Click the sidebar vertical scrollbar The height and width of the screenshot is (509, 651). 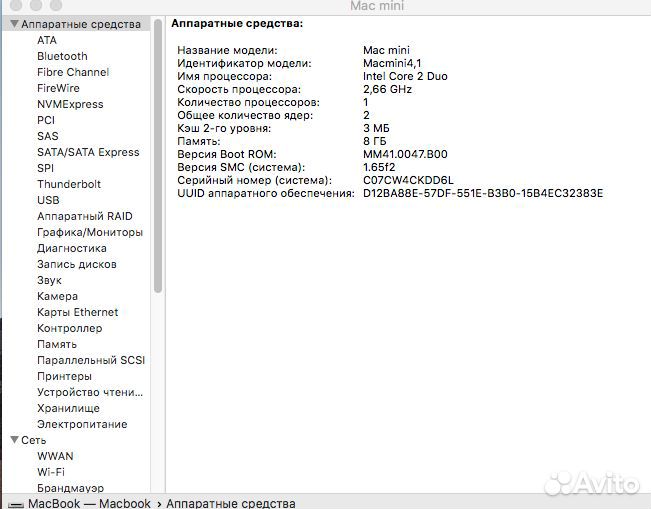tap(158, 156)
